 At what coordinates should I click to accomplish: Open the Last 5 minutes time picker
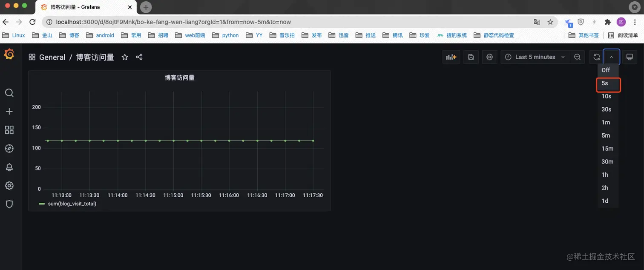(535, 57)
